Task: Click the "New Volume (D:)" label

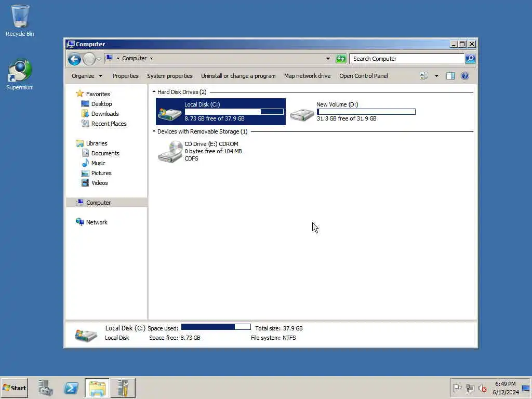Action: tap(337, 104)
